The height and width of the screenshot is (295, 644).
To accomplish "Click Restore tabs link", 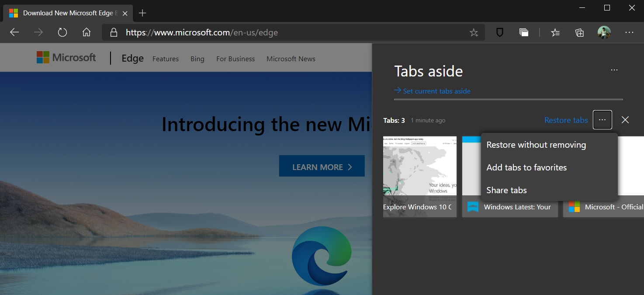I will (566, 120).
